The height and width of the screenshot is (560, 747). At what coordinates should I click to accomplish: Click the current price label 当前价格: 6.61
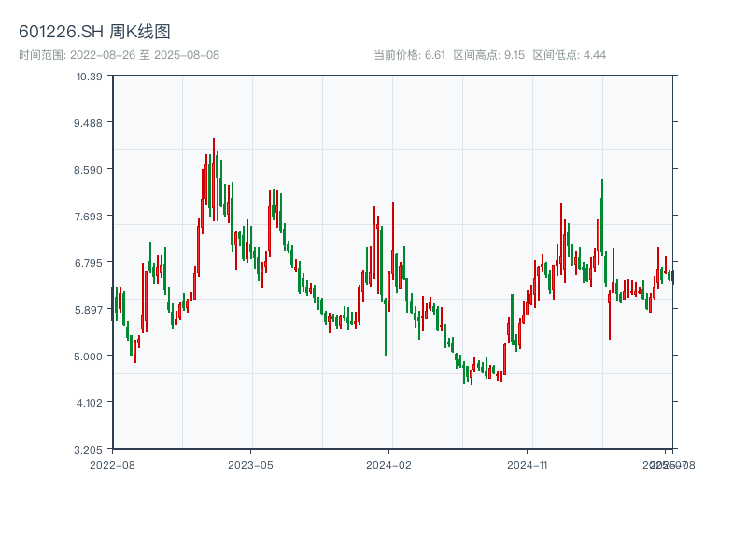[409, 55]
